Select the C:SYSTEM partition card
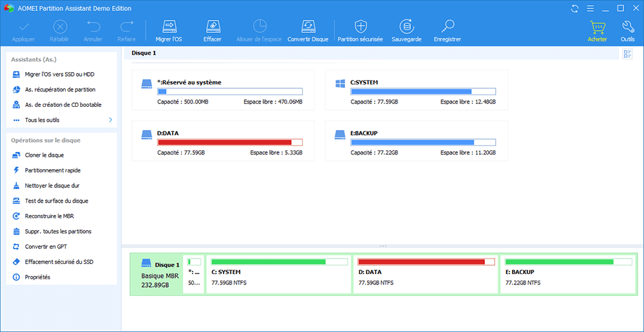The width and height of the screenshot is (644, 332). (x=417, y=90)
